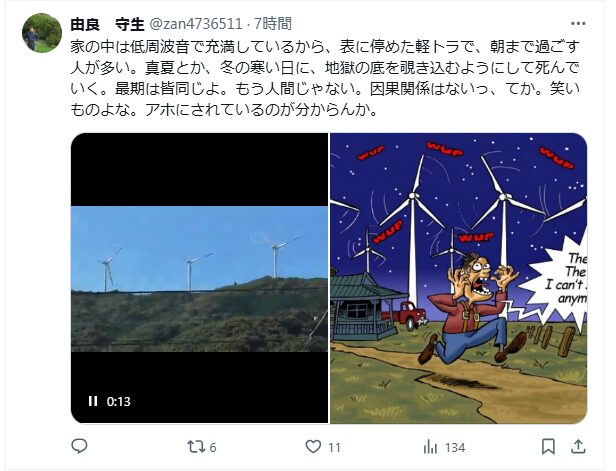Bookmark this tweet
Image resolution: width=616 pixels, height=471 pixels.
point(548,447)
